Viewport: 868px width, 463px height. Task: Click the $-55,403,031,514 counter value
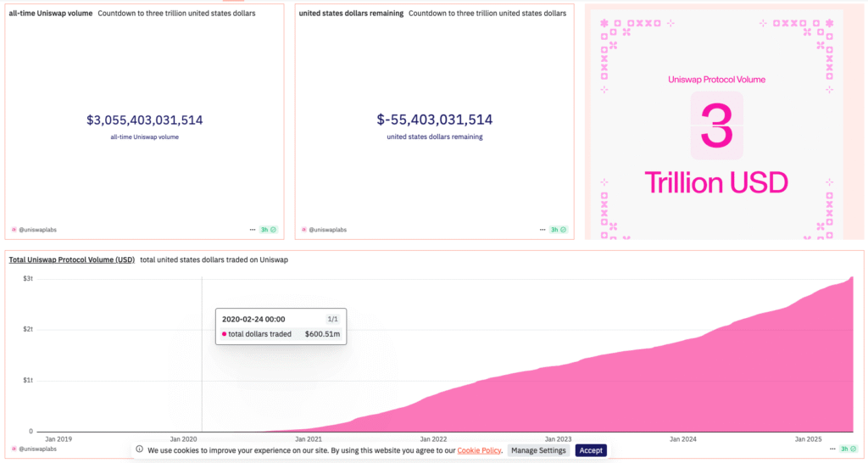(435, 120)
